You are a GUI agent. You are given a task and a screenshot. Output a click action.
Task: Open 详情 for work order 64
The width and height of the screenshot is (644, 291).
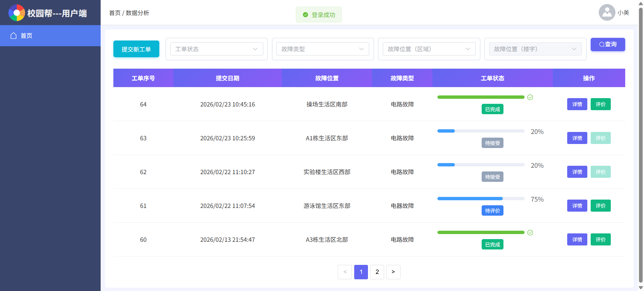click(x=577, y=104)
